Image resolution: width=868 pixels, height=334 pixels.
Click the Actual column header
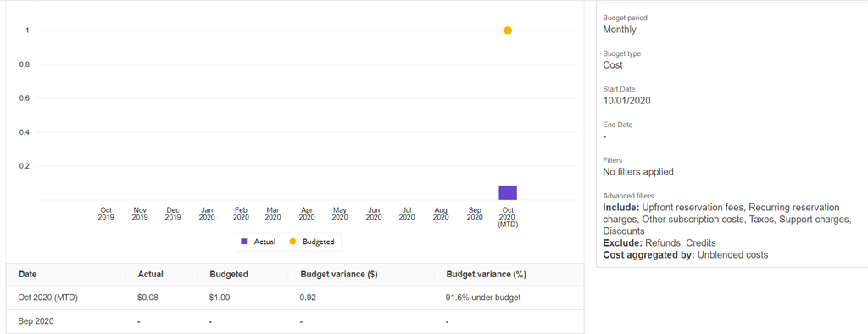click(150, 274)
